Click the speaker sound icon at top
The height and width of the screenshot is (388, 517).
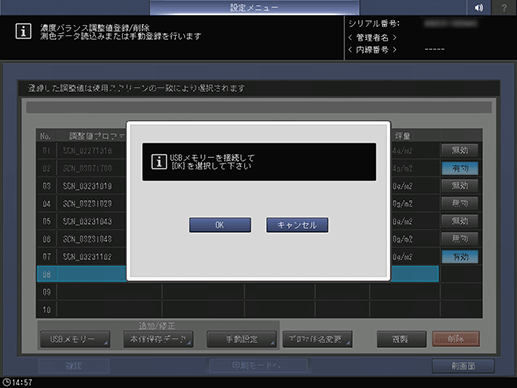pos(479,7)
